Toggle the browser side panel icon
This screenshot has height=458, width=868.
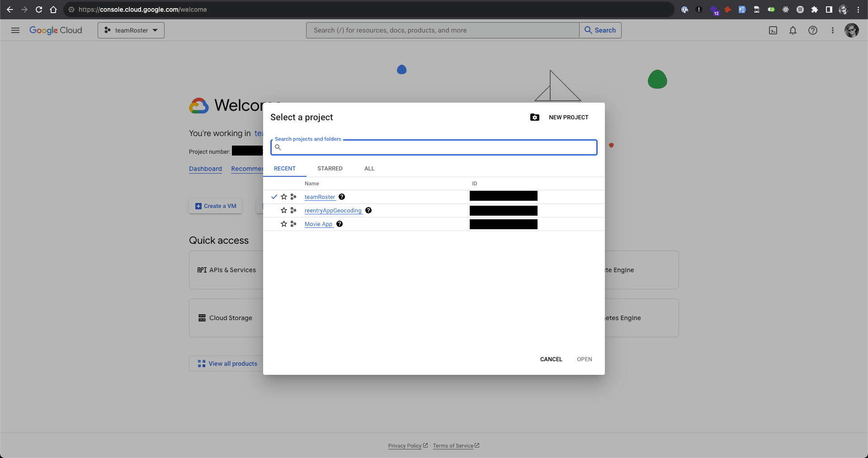click(x=829, y=9)
